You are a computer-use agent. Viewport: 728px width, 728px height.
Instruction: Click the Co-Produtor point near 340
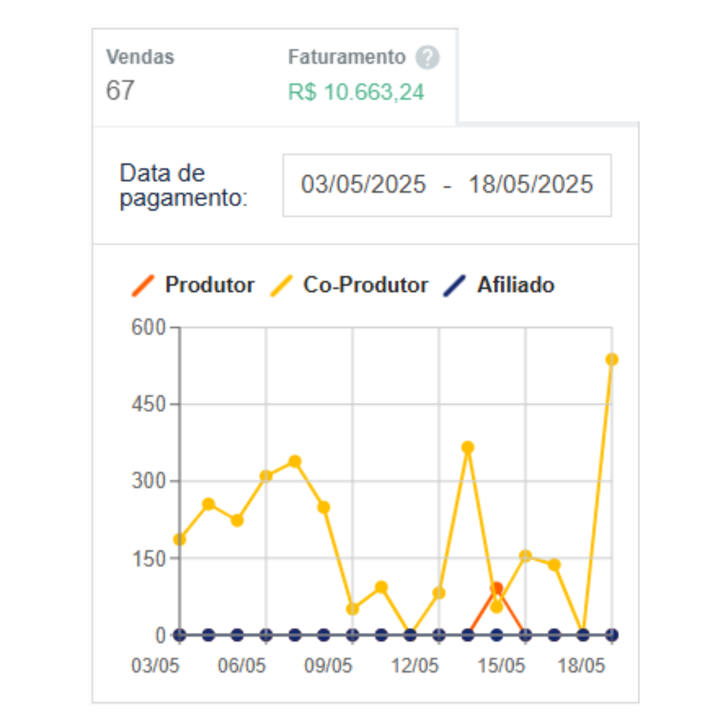coord(295,462)
